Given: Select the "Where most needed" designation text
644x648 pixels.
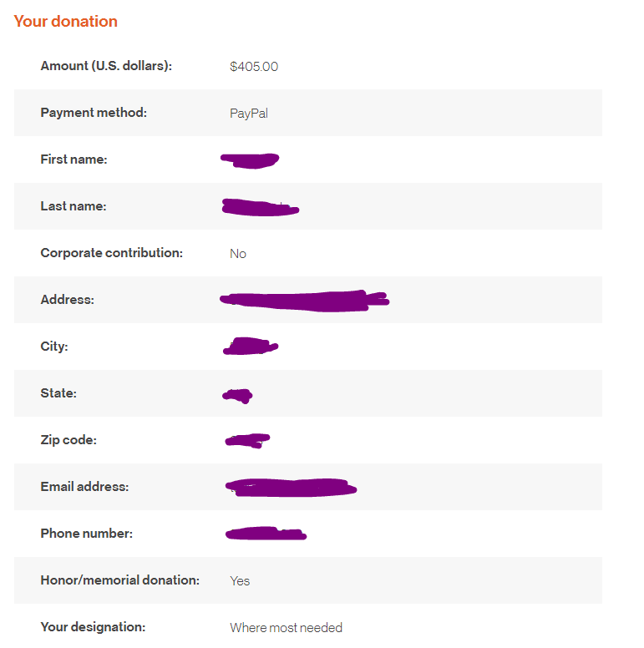Looking at the screenshot, I should tap(287, 628).
